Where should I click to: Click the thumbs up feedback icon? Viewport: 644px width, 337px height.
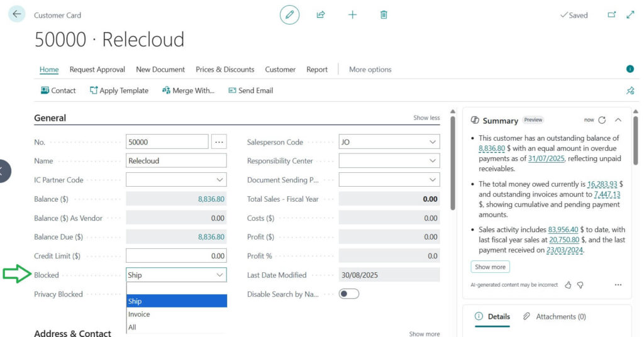coord(568,285)
